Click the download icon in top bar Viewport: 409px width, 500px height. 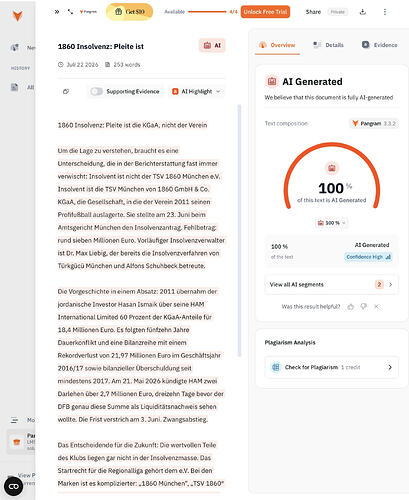click(363, 12)
